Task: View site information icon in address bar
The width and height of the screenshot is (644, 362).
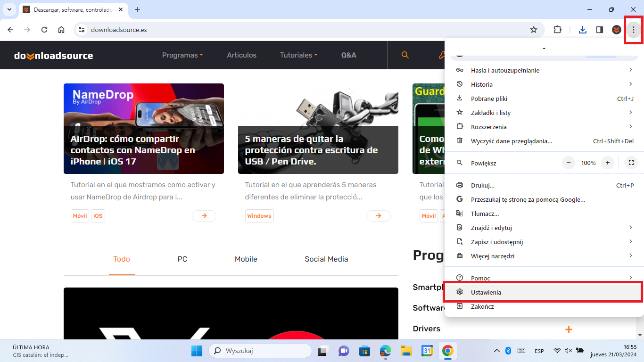Action: tap(82, 30)
